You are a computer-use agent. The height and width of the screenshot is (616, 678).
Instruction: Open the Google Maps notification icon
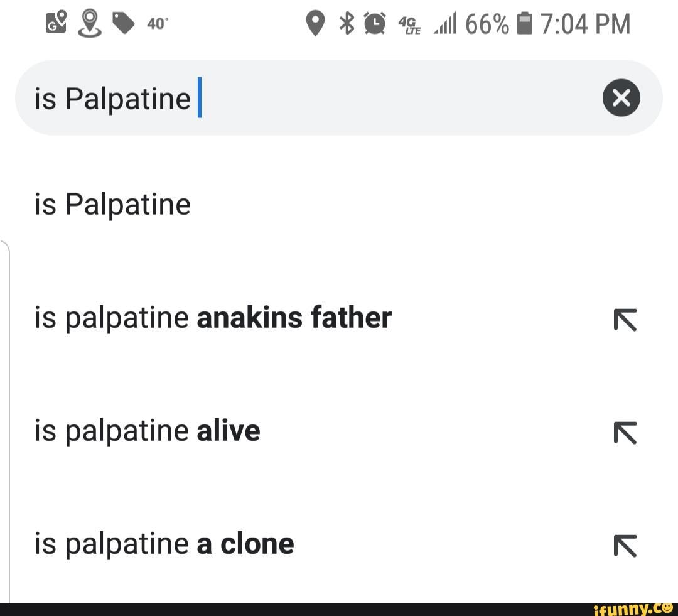[x=55, y=22]
